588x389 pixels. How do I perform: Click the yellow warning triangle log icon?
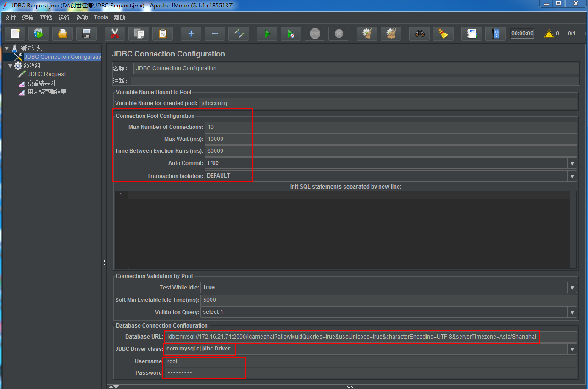click(x=549, y=33)
